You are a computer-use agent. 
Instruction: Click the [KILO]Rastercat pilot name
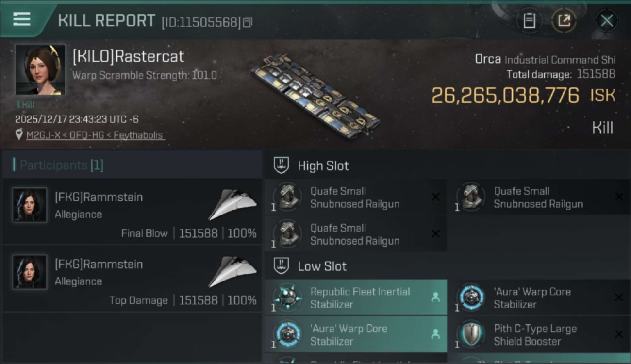click(128, 56)
